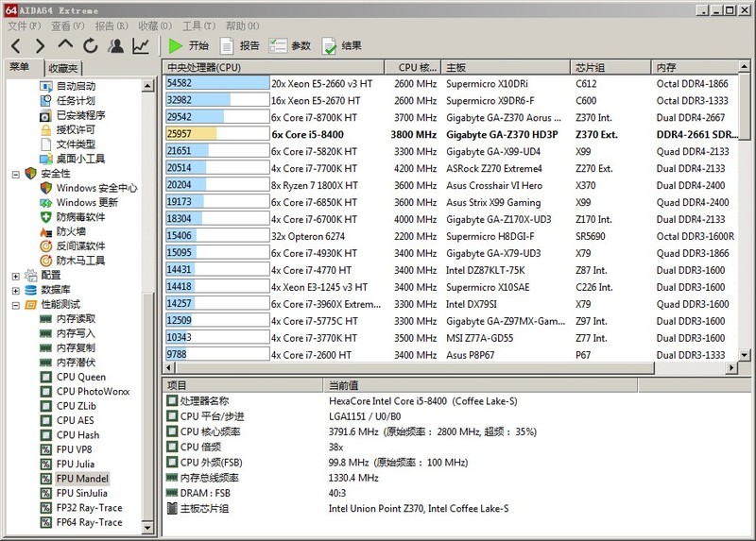Sort by 主板 column header
This screenshot has height=541, width=756.
pos(506,67)
